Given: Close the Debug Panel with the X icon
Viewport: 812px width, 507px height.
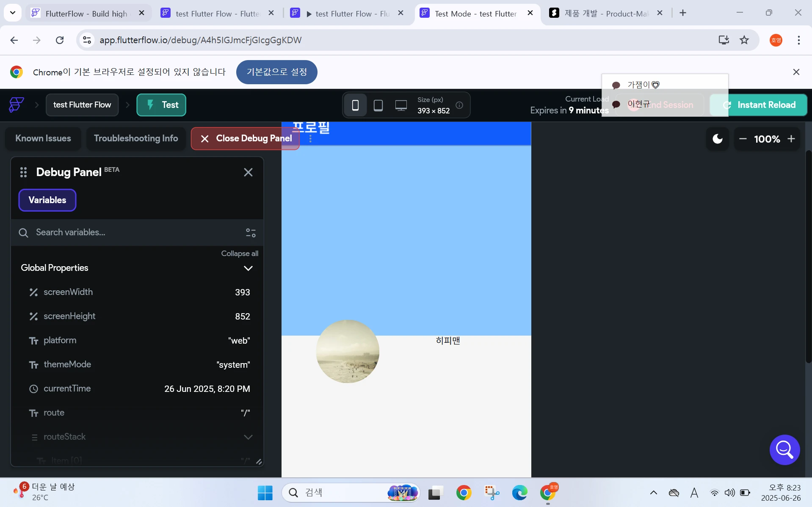Looking at the screenshot, I should 248,172.
